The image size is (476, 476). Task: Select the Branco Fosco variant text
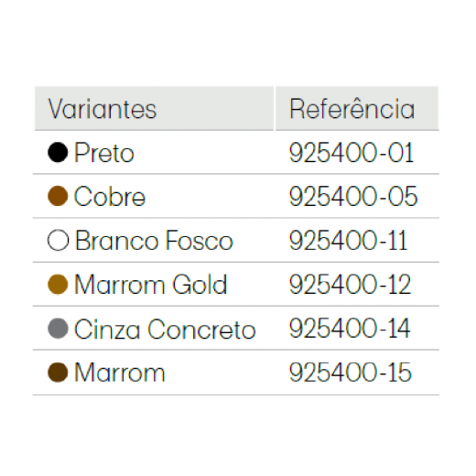point(154,240)
